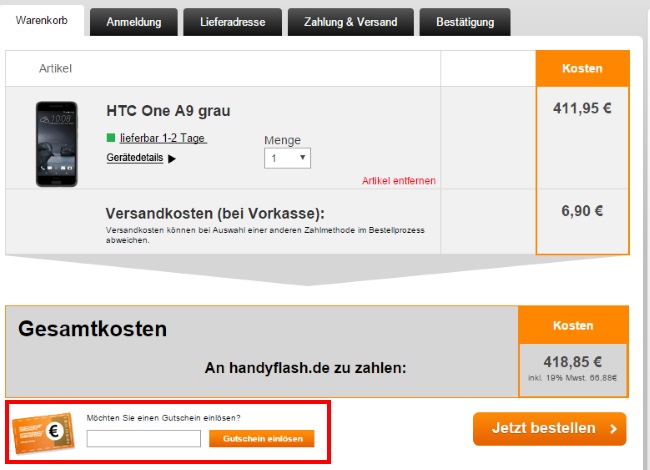Screen dimensions: 650x470
Task: Open the Zahlung & Versand tab
Action: (351, 22)
